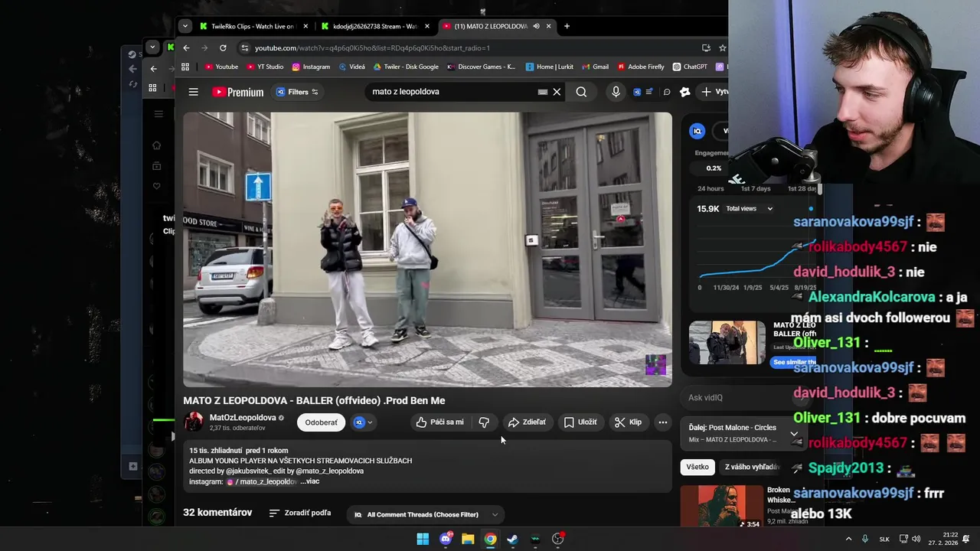Open the Adobe Firefly bookmark
Screen dimensions: 980x551
click(x=641, y=67)
